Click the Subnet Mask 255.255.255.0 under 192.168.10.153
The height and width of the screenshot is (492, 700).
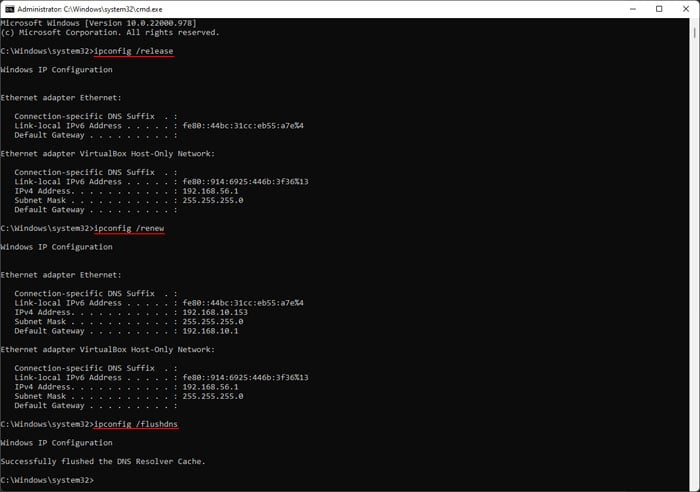click(212, 321)
